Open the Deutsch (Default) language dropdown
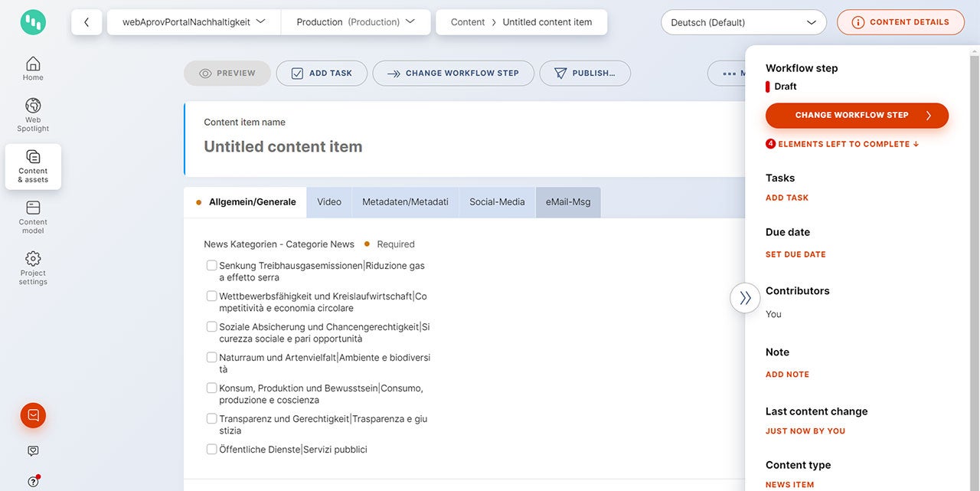Viewport: 980px width, 491px height. tap(743, 22)
